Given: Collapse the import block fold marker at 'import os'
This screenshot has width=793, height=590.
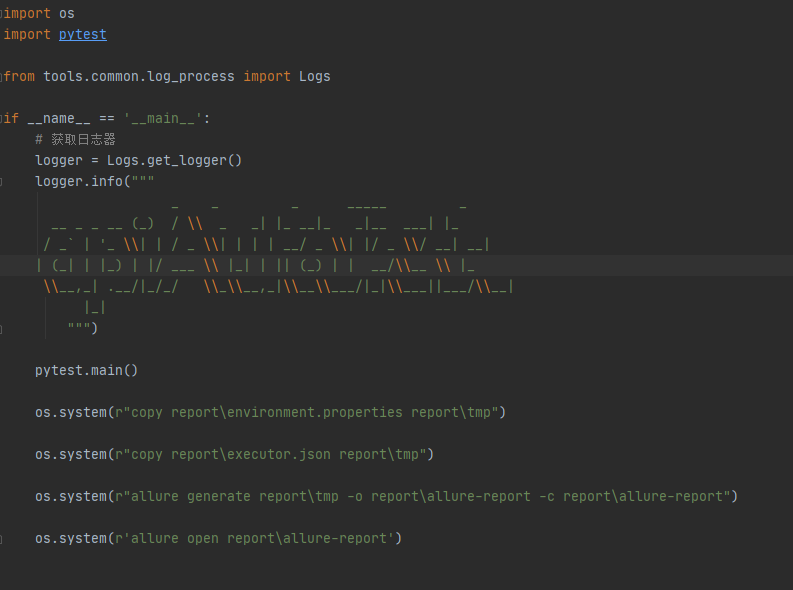Looking at the screenshot, I should 1,14.
